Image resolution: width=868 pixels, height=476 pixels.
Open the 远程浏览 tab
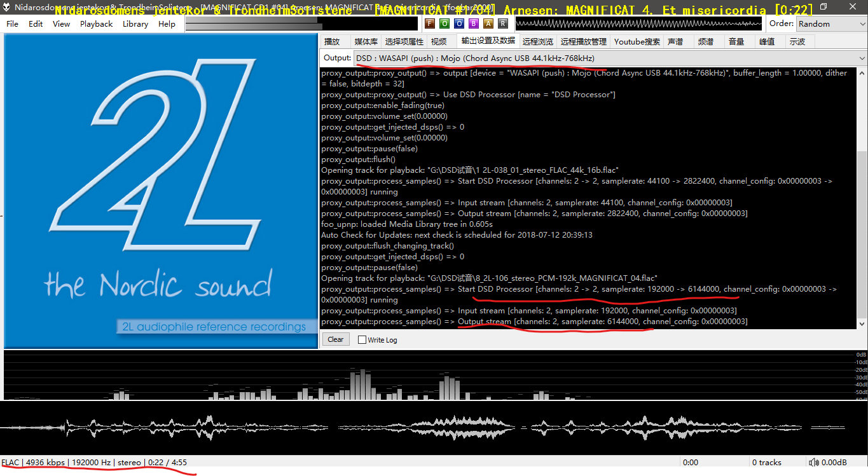pos(538,41)
